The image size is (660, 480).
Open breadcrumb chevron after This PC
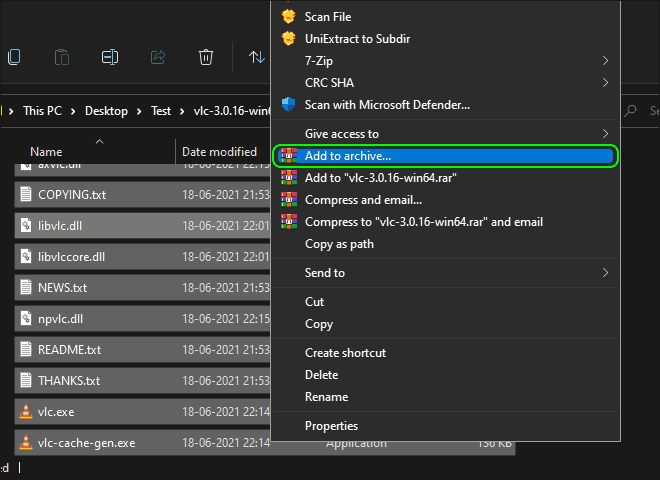(x=73, y=111)
